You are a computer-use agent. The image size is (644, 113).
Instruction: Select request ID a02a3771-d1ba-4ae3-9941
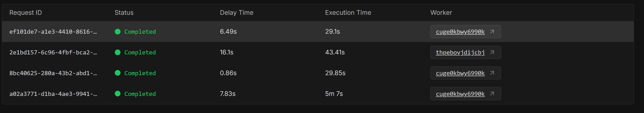pyautogui.click(x=53, y=94)
